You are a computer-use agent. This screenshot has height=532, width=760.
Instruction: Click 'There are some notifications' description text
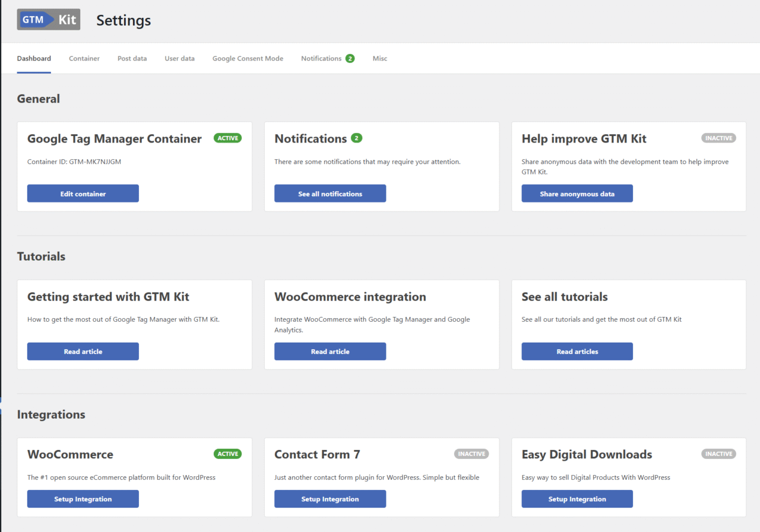click(x=368, y=161)
